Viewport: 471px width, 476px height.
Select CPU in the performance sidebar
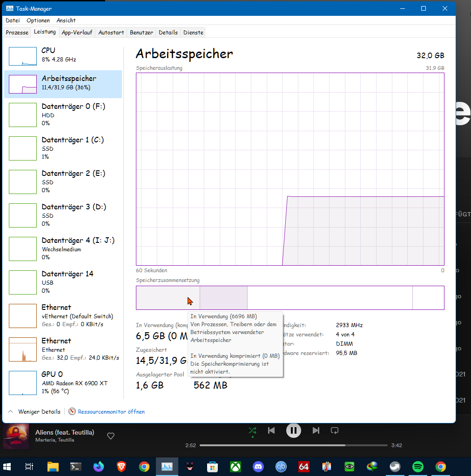pos(63,56)
